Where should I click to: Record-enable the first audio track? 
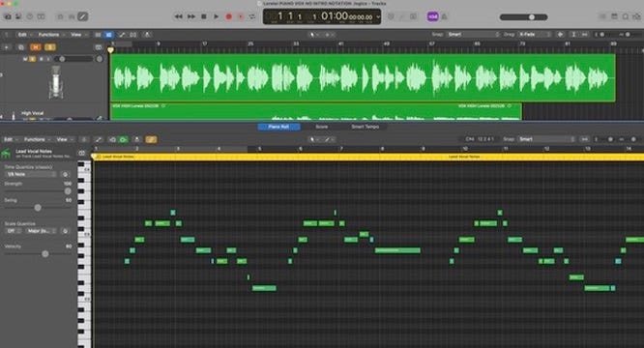pyautogui.click(x=41, y=59)
